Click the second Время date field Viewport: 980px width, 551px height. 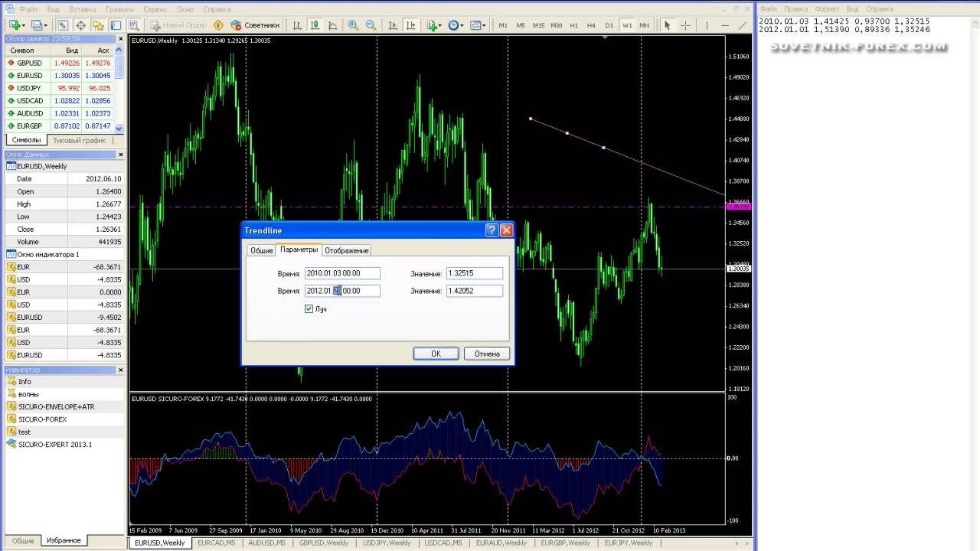(x=341, y=291)
